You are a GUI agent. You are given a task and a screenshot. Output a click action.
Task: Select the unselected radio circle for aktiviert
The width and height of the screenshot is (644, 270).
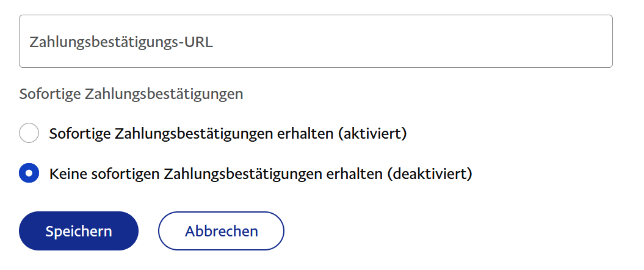point(29,133)
